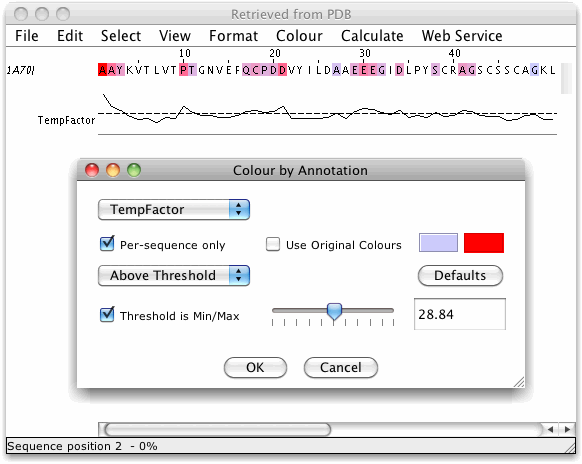Open the TempFactor annotation dropdown
The image size is (582, 464).
(174, 210)
